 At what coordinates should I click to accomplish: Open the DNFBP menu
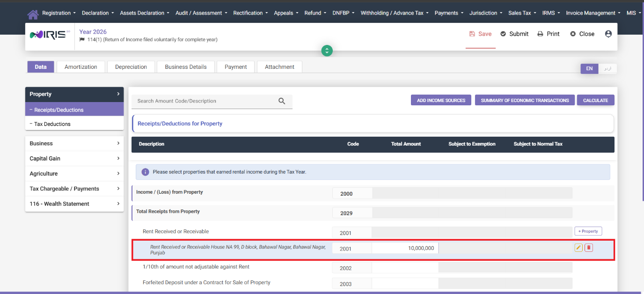click(x=344, y=13)
